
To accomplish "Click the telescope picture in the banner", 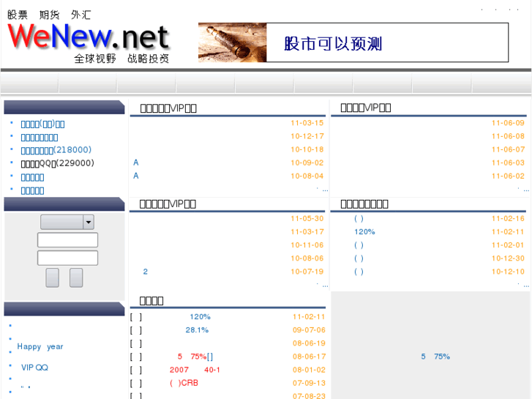I will click(233, 42).
